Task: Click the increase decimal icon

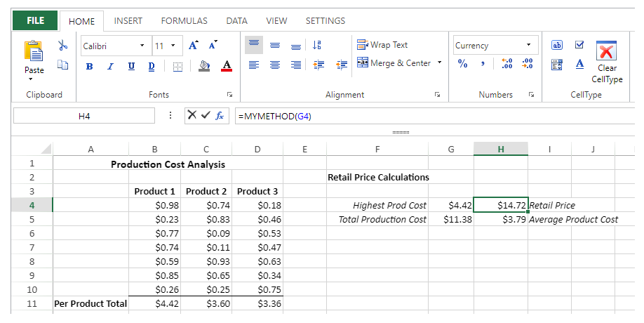Action: click(x=507, y=64)
